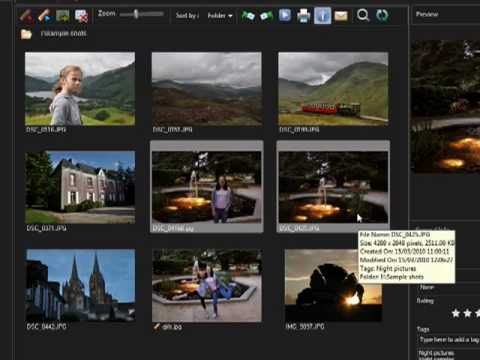Click the delete picture icon with red X
The image size is (480, 360).
pos(81,16)
